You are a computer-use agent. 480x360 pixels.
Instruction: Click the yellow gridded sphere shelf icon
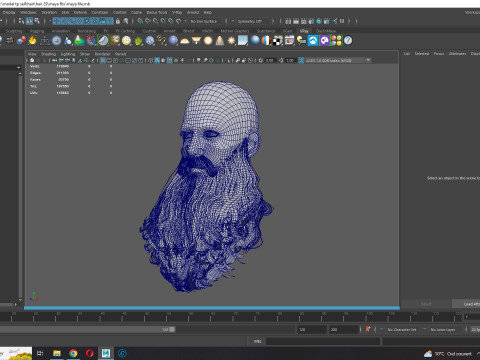pos(126,41)
